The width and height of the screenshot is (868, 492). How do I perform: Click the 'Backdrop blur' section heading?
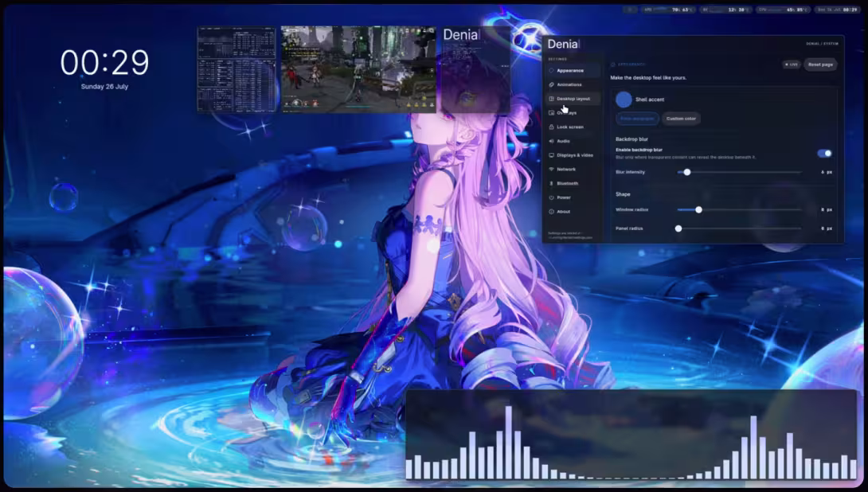[x=631, y=139]
